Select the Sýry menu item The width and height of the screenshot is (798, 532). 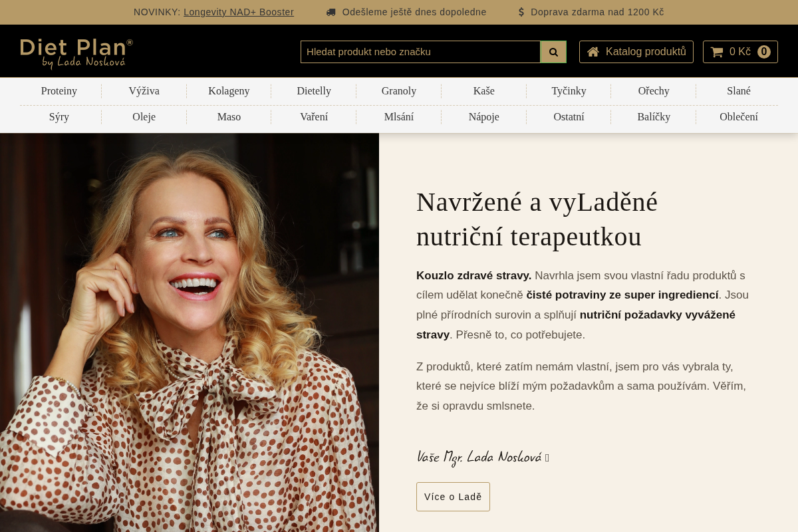(x=59, y=117)
